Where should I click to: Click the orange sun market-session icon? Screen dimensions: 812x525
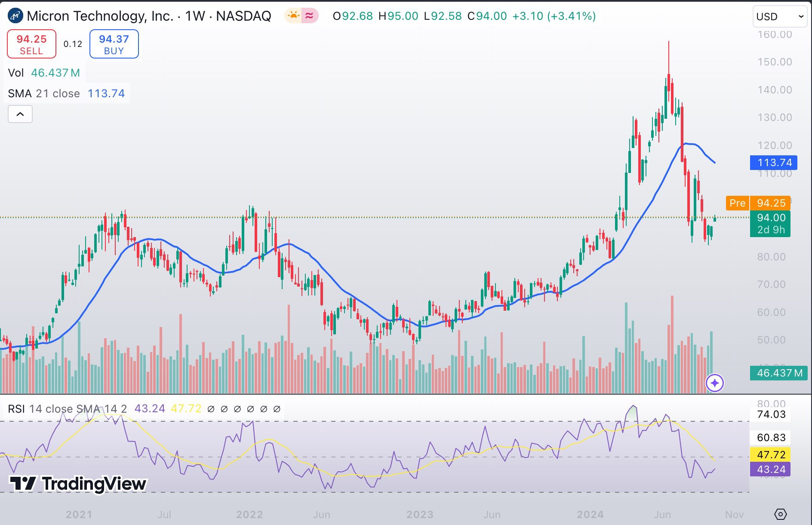click(294, 16)
